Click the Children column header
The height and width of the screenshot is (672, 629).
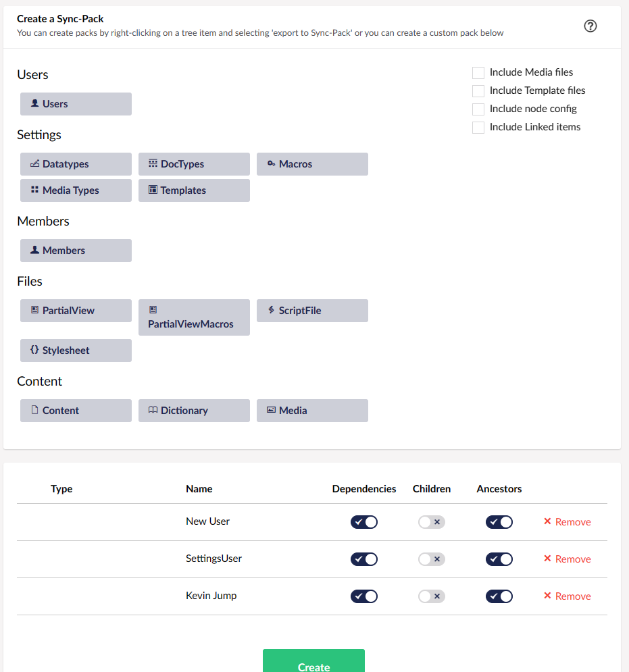(431, 489)
